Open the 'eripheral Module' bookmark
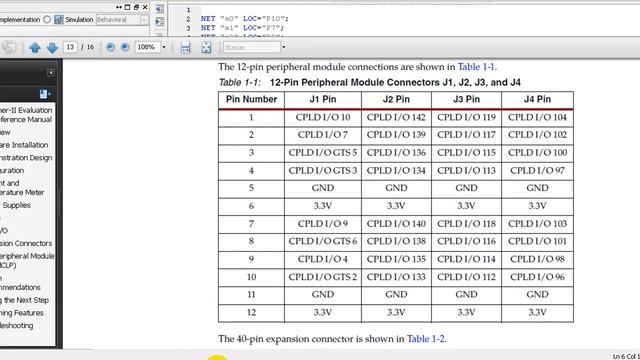 27,256
